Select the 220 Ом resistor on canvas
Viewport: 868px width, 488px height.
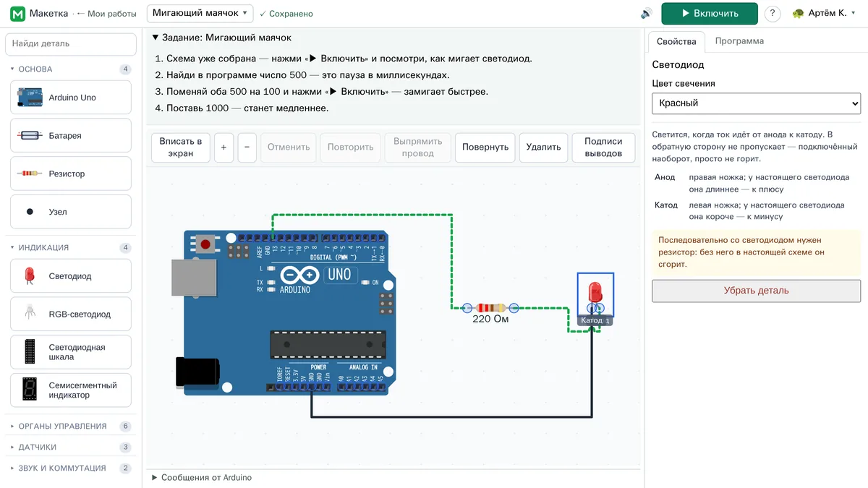[490, 308]
